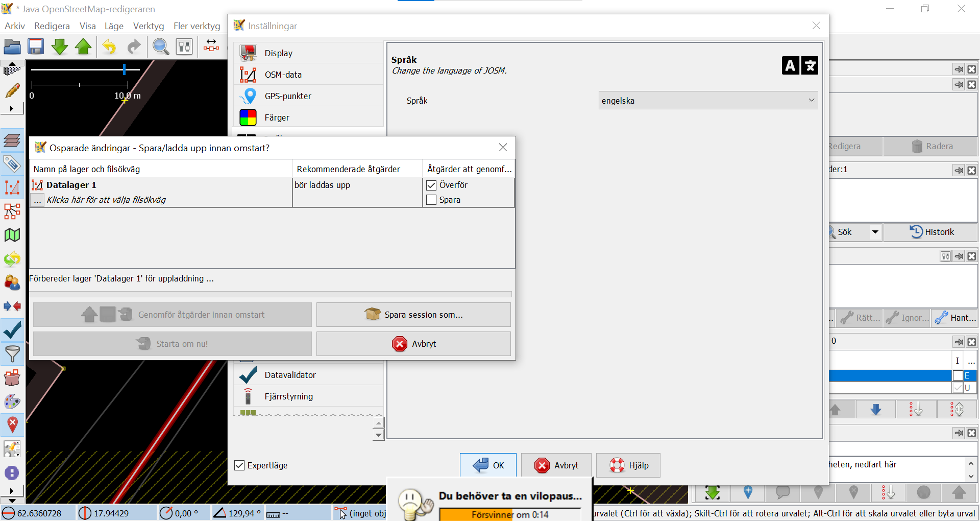Click the Upload data green up arrow
The width and height of the screenshot is (980, 521).
(83, 47)
